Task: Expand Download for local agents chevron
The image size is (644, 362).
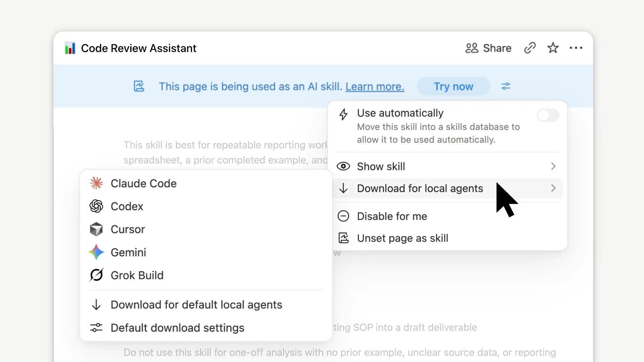Action: pos(553,188)
